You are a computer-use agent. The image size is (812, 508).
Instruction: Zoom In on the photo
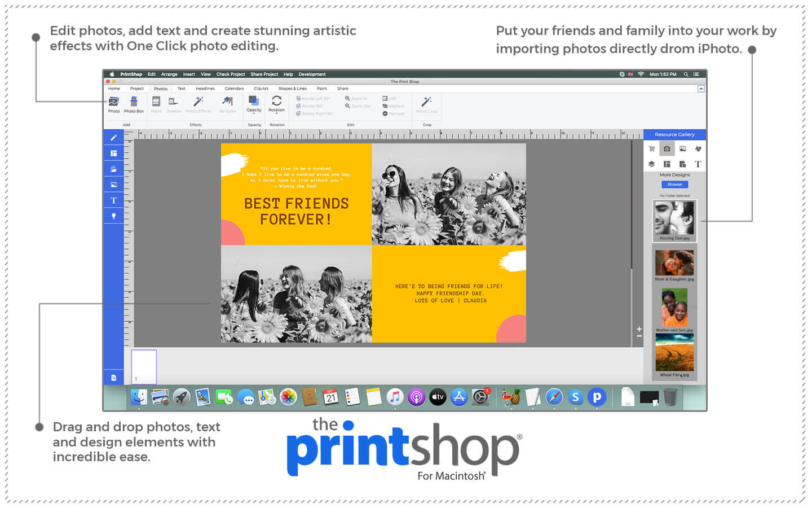356,99
